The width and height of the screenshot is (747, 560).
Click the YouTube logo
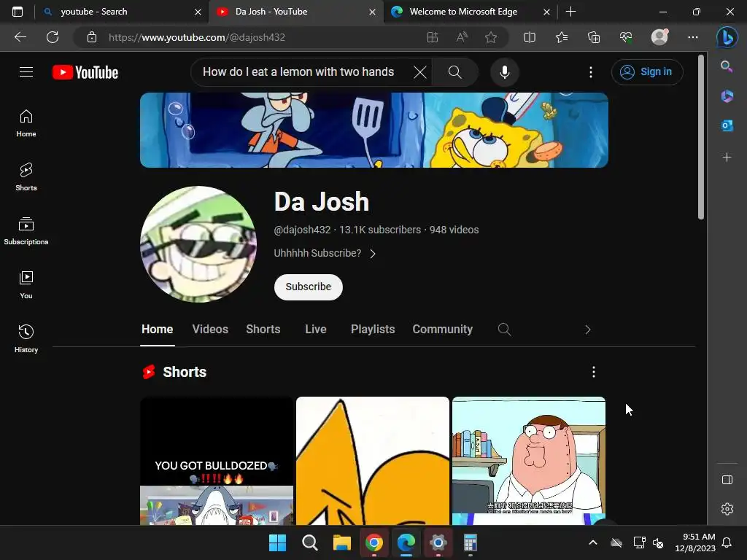(x=85, y=72)
